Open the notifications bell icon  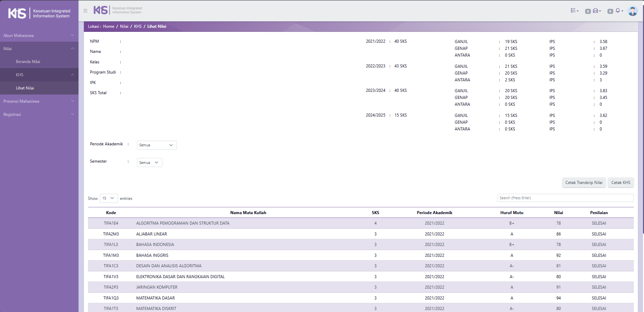[x=618, y=11]
